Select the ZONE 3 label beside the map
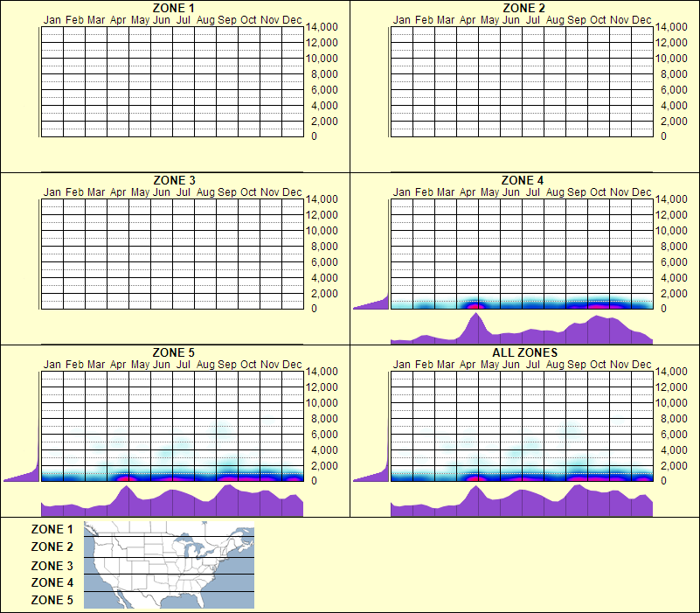Viewport: 700px width, 613px height. 52,566
